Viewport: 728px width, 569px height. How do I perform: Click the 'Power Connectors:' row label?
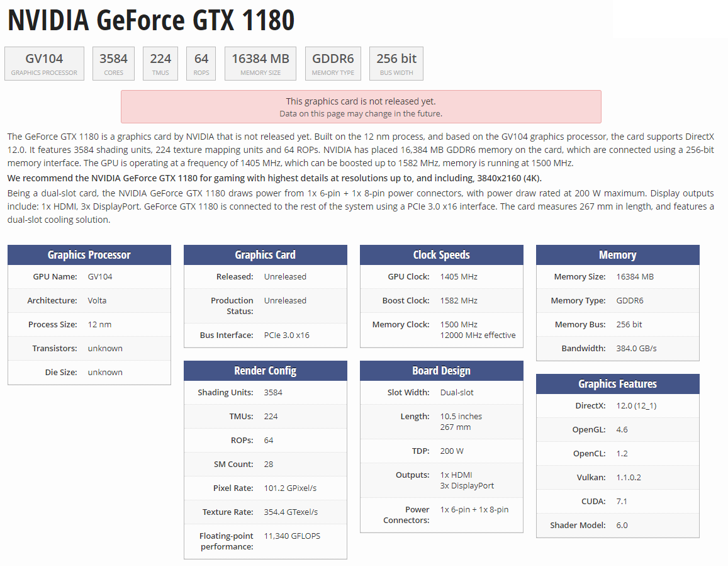[x=406, y=515]
